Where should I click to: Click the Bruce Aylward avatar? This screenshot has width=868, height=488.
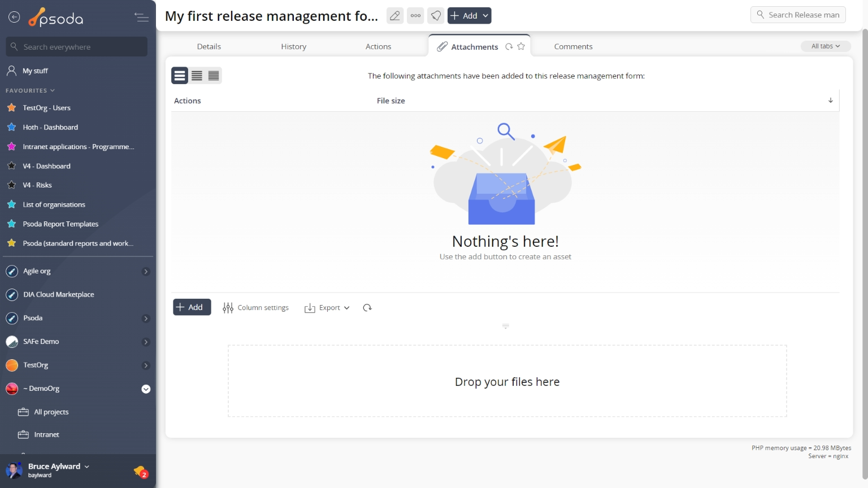tap(14, 470)
